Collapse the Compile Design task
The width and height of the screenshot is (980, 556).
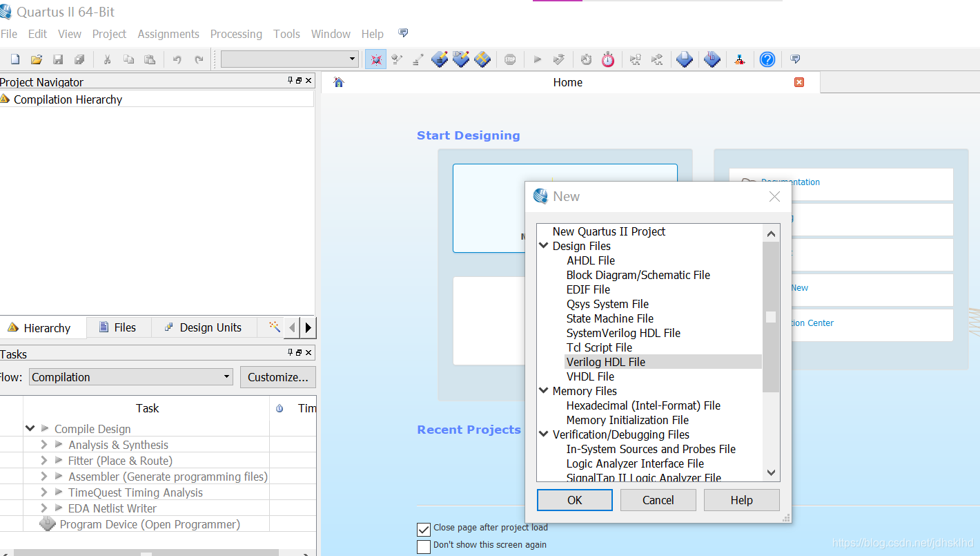click(x=30, y=428)
